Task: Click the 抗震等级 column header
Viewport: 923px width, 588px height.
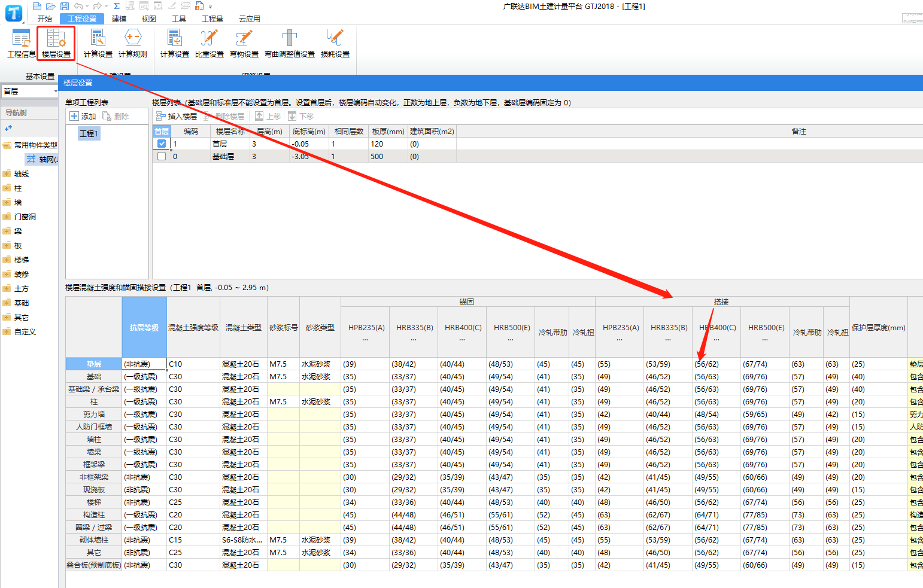Action: pos(144,327)
